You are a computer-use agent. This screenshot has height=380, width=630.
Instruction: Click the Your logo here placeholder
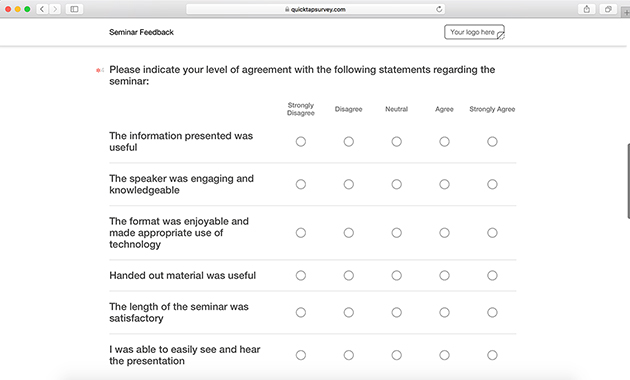(474, 32)
